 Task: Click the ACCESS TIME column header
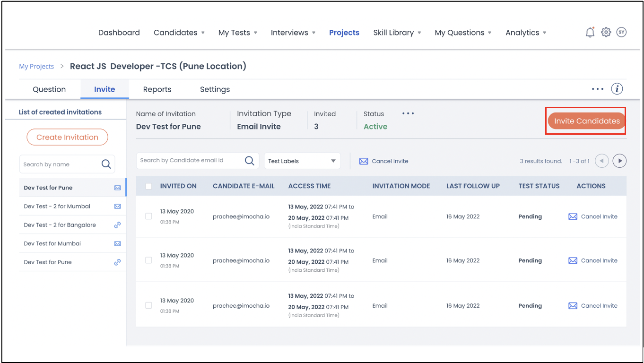310,186
